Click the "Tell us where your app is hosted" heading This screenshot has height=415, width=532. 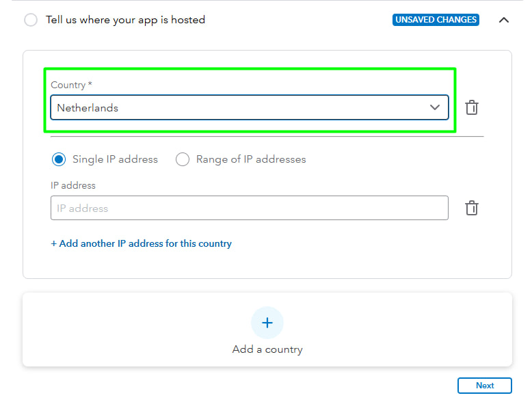coord(125,20)
